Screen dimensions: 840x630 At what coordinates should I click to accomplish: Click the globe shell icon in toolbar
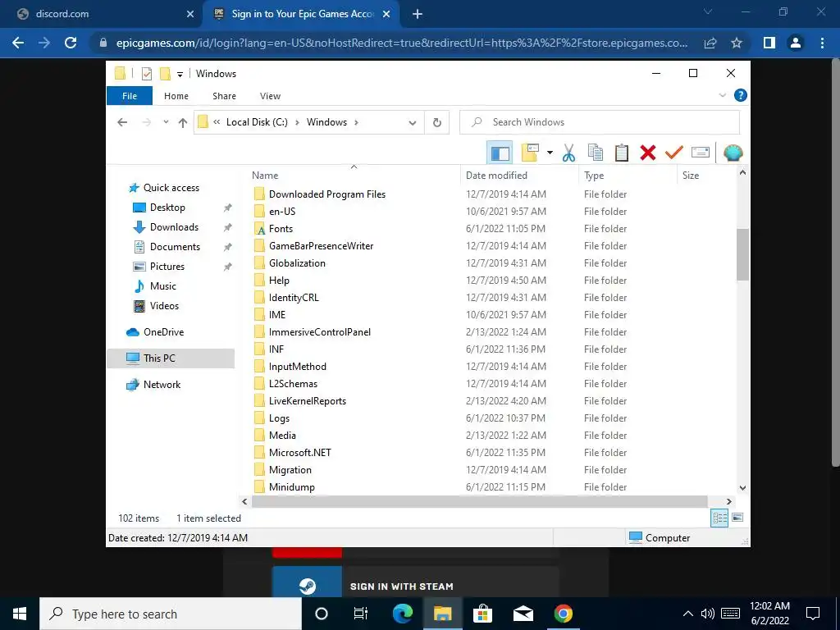tap(733, 153)
